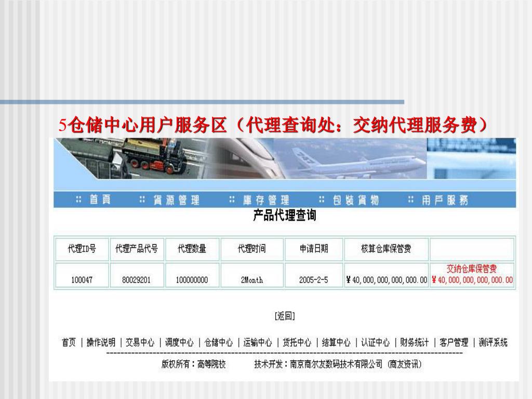532x399 pixels.
Task: Click the 南京商尔友数码技术有限公司 developer credit
Action: click(x=336, y=364)
